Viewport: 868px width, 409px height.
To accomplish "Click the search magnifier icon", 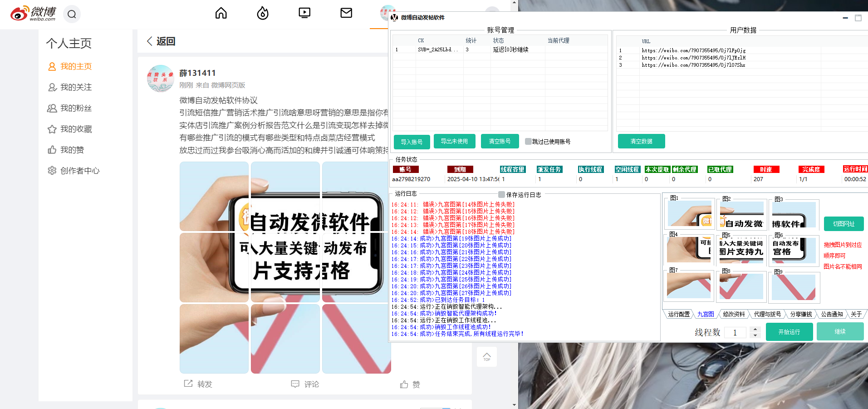I will (x=72, y=14).
